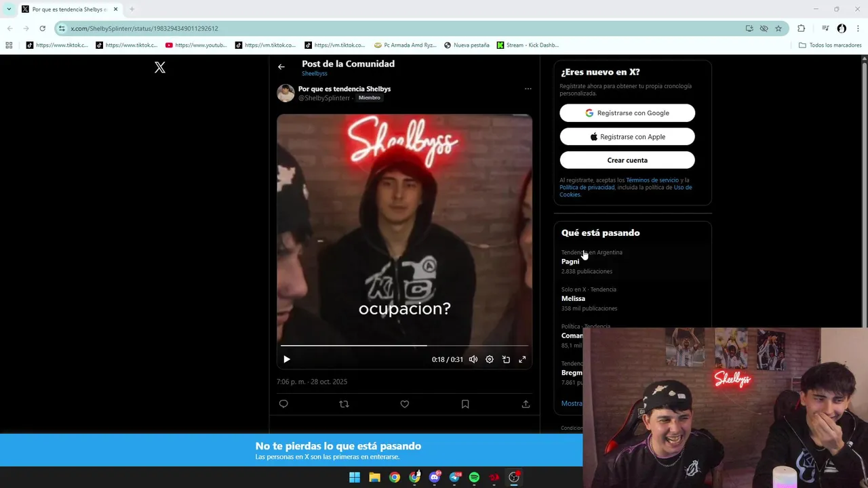The image size is (868, 488).
Task: Open a new browser tab
Action: (x=132, y=9)
